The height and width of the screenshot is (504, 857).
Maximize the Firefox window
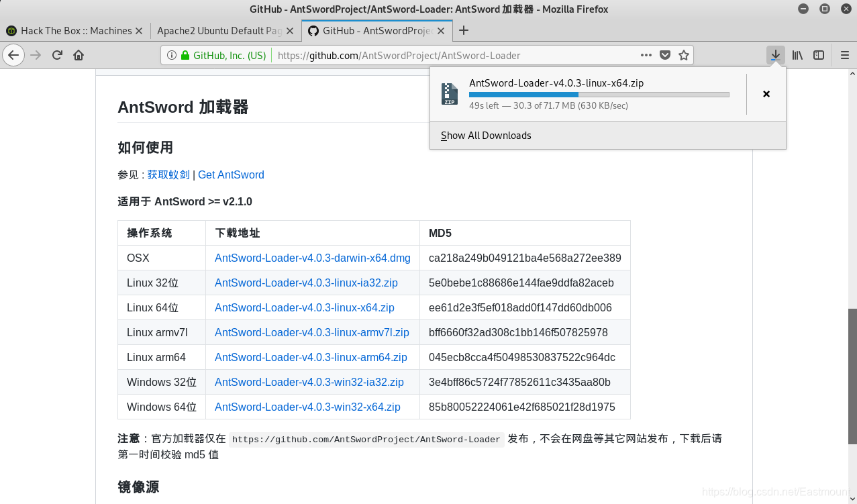point(825,9)
